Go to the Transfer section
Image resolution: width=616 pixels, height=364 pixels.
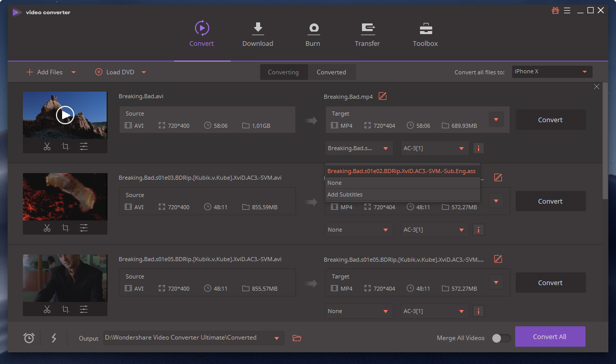(x=367, y=34)
